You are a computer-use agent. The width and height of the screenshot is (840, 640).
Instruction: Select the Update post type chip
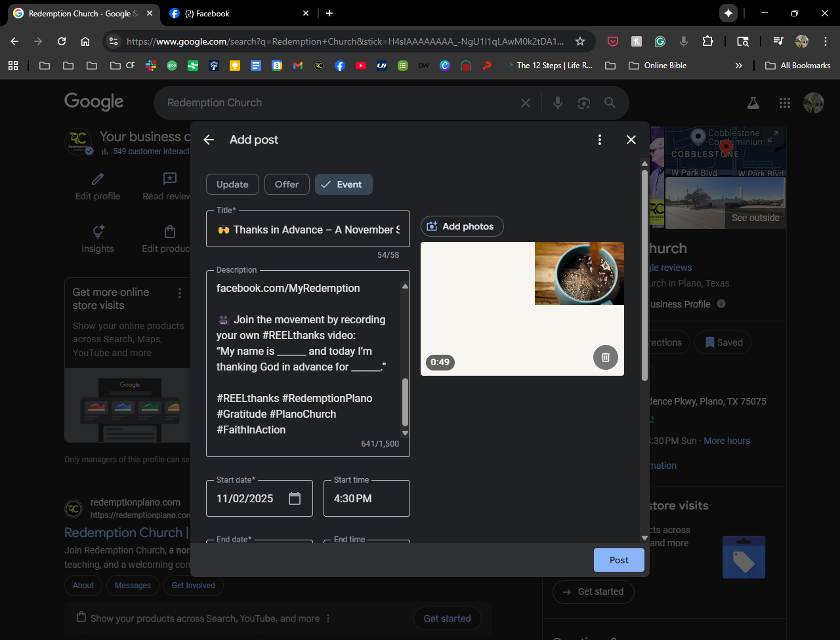point(232,184)
